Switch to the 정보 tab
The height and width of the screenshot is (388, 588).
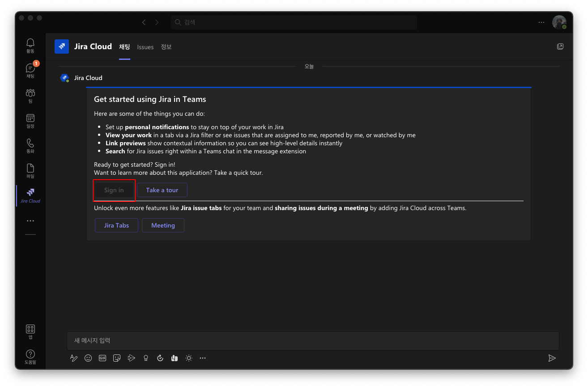(166, 47)
